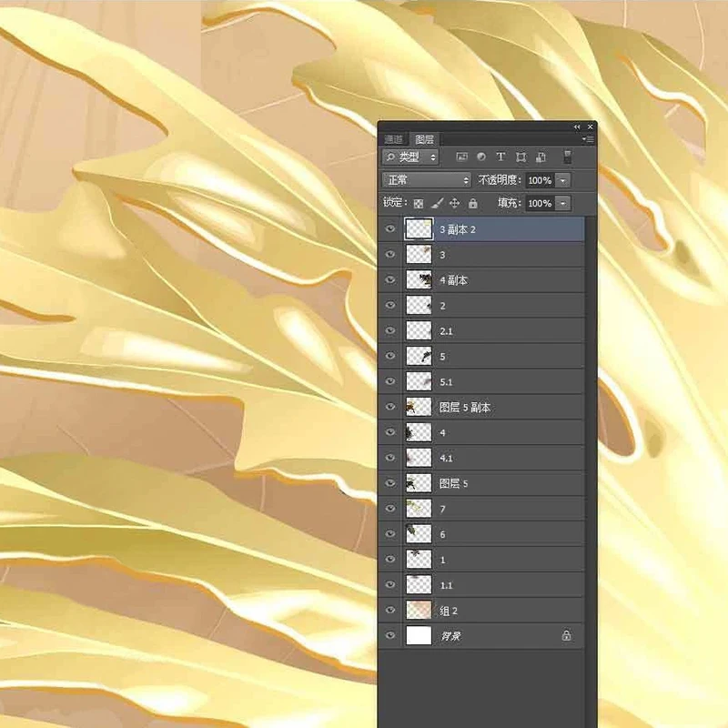The height and width of the screenshot is (728, 728).
Task: Select layer name 2.1
Action: point(446,331)
